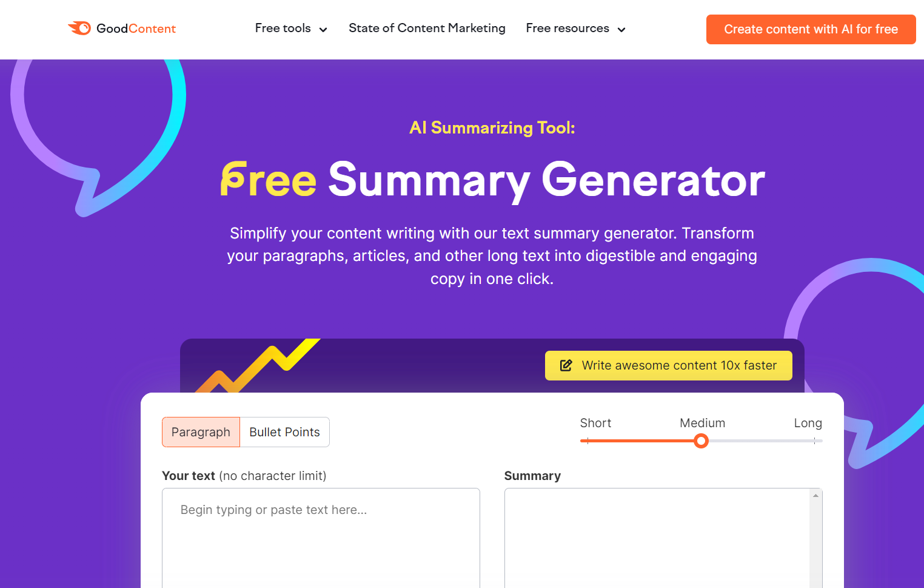Select the Paragraph summary mode
This screenshot has height=588, width=924.
201,432
